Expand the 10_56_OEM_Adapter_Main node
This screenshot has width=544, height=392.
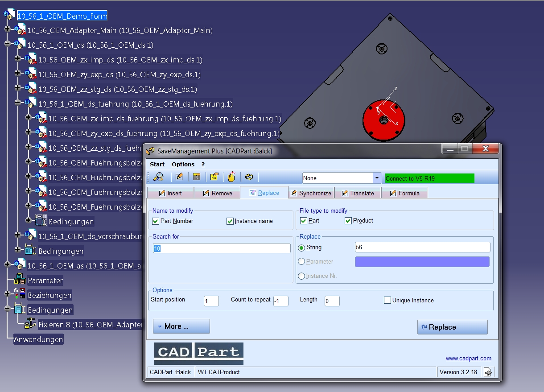pyautogui.click(x=7, y=29)
